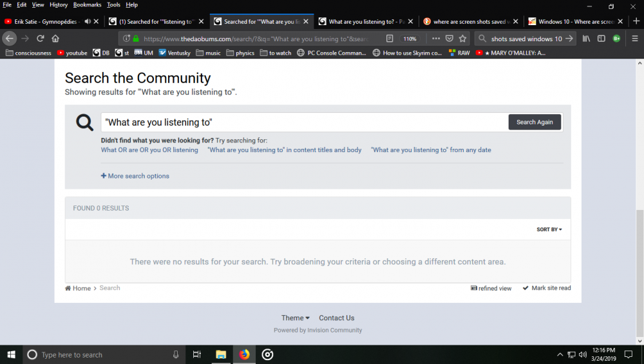Open the Sort By dropdown
644x364 pixels.
pos(549,229)
